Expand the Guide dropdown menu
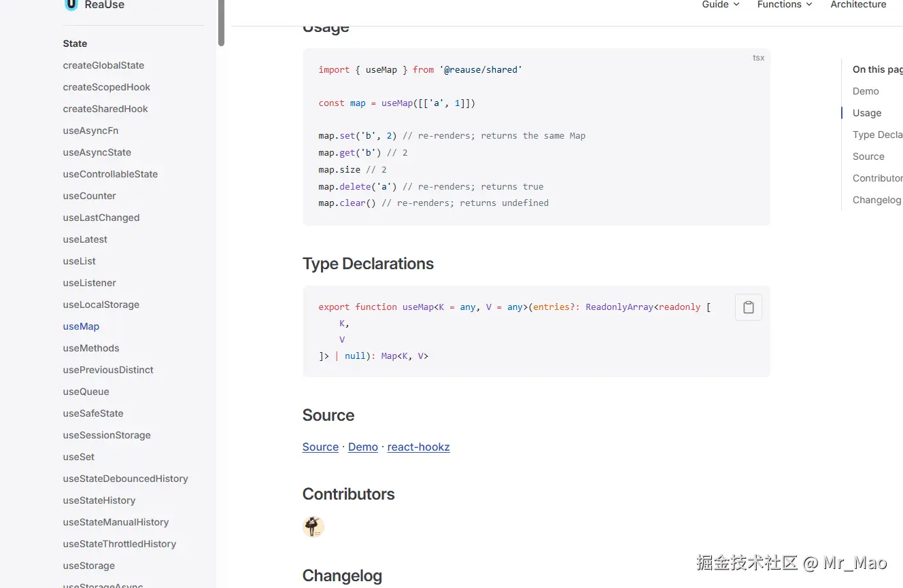The image size is (903, 588). pyautogui.click(x=720, y=5)
